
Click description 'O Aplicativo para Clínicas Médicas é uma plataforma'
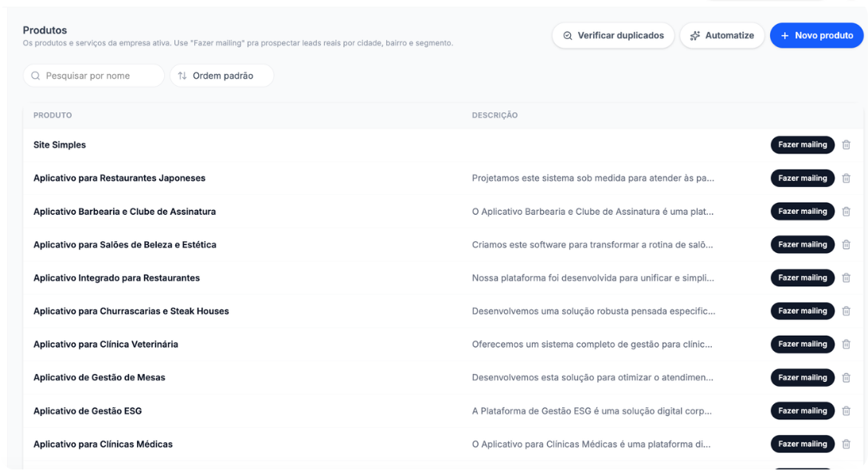click(x=591, y=444)
